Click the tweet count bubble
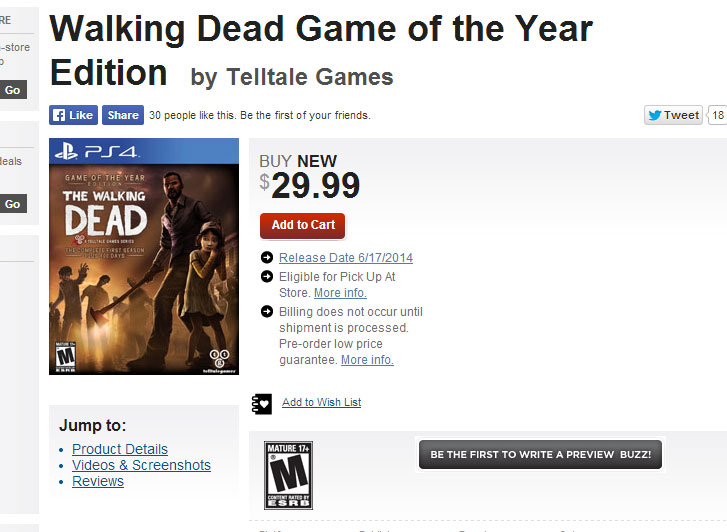This screenshot has width=727, height=532. tap(718, 115)
